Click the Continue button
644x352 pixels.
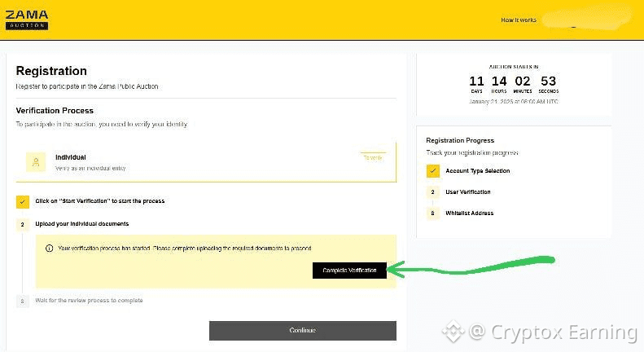(303, 330)
